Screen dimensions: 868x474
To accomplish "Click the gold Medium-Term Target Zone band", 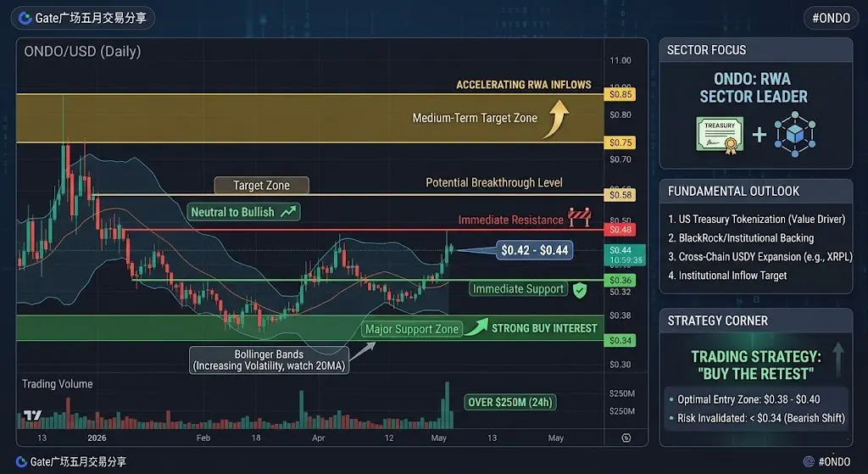I will pyautogui.click(x=310, y=119).
